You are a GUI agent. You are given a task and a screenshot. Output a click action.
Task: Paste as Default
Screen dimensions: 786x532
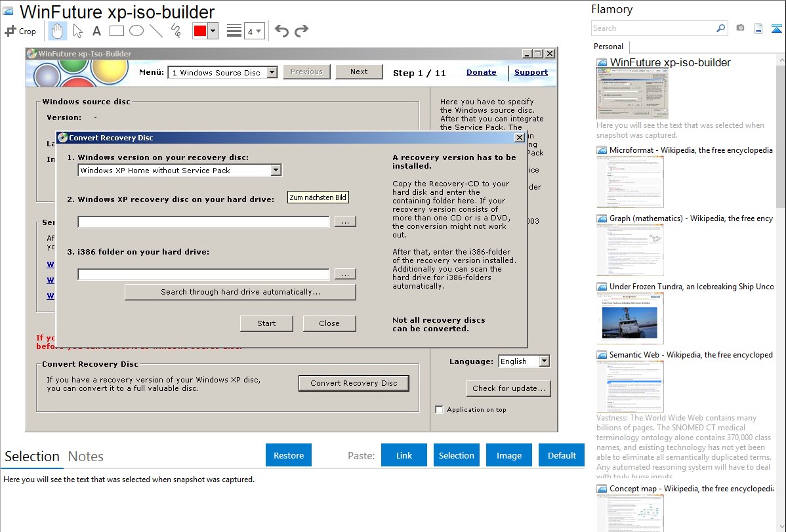pyautogui.click(x=562, y=455)
